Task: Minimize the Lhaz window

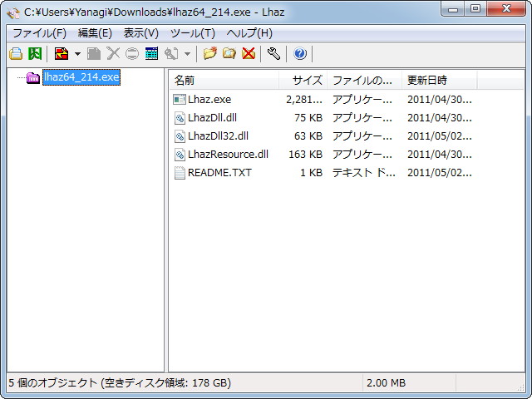Action: point(452,9)
